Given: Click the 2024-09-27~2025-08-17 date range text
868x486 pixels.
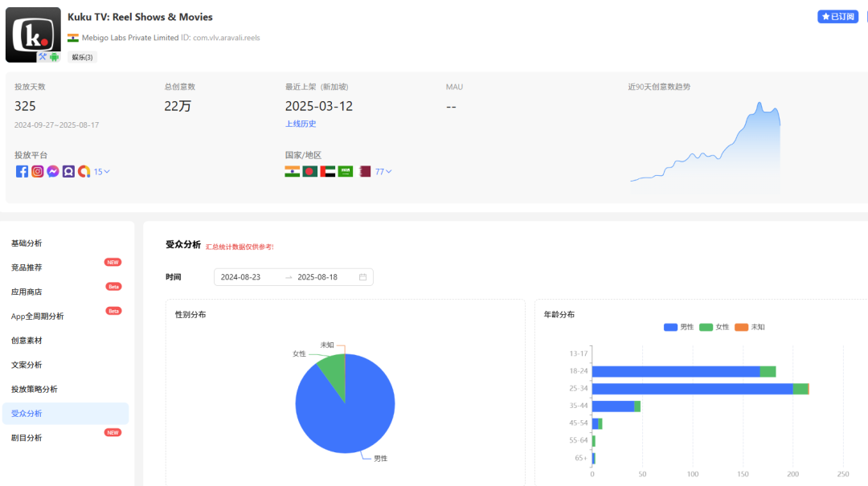Looking at the screenshot, I should (x=56, y=125).
